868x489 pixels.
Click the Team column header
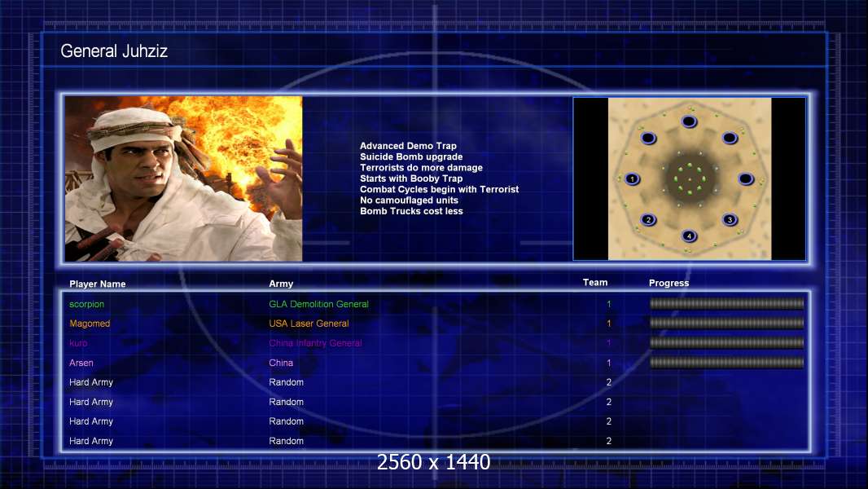coord(595,283)
